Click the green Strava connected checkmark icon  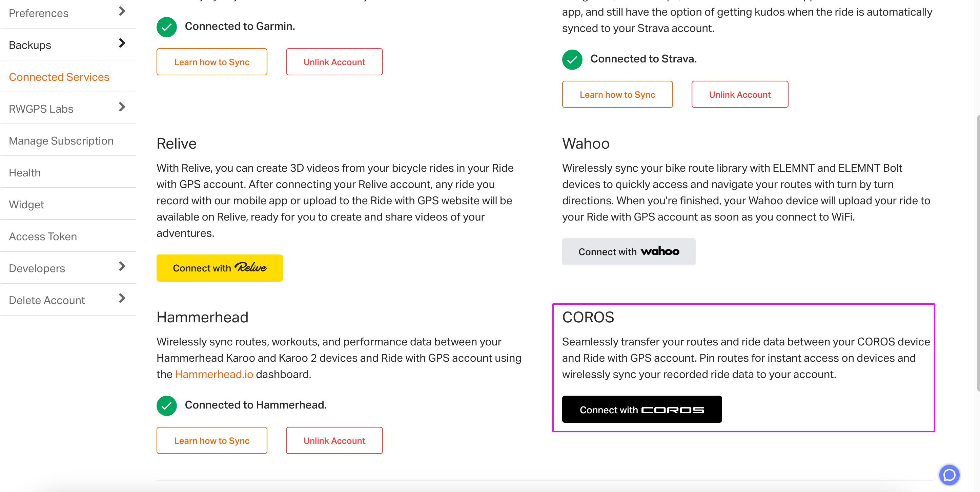[572, 59]
